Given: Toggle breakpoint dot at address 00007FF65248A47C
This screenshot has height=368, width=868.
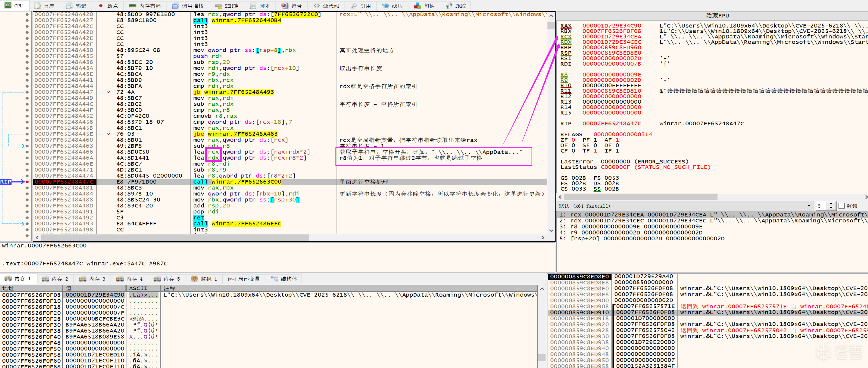Looking at the screenshot, I should point(27,182).
